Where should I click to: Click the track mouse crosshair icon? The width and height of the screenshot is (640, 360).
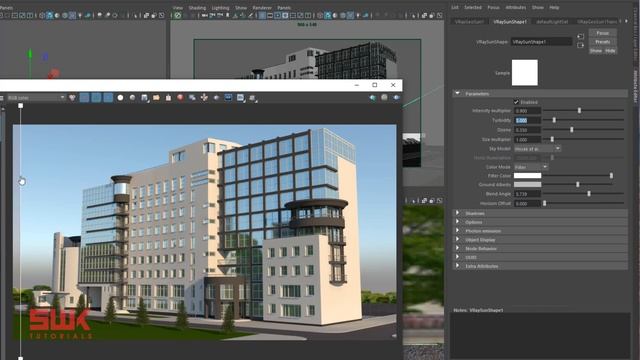[x=204, y=98]
